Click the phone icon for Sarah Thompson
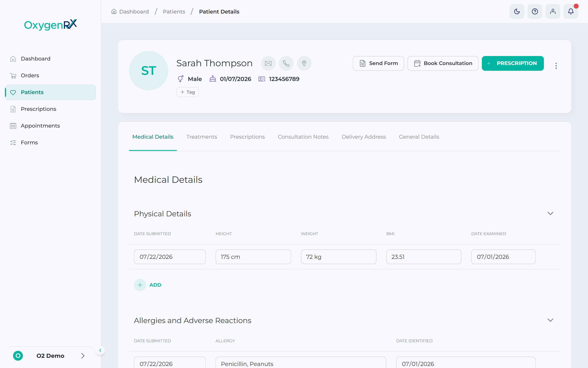 pyautogui.click(x=286, y=63)
